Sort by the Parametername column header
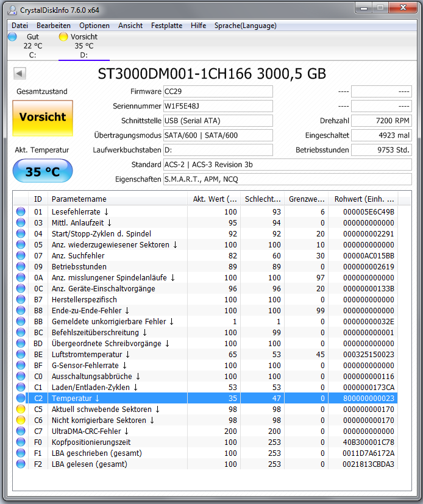423x504 pixels. pyautogui.click(x=117, y=199)
